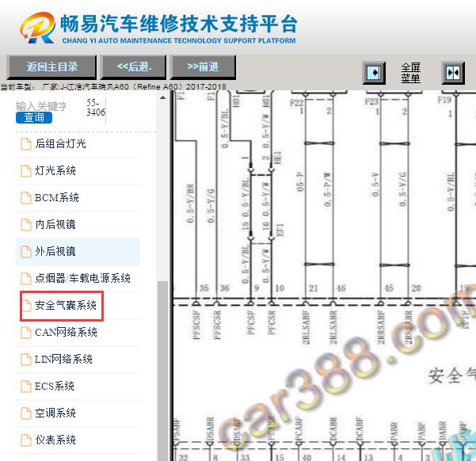The height and width of the screenshot is (461, 476).
Task: Open the 空调系统 item
Action: (78, 413)
